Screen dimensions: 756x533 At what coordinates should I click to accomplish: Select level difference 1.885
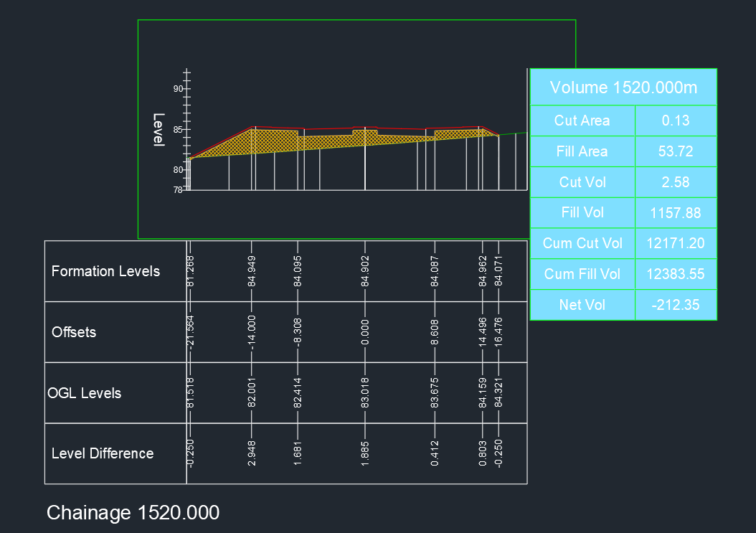point(365,453)
